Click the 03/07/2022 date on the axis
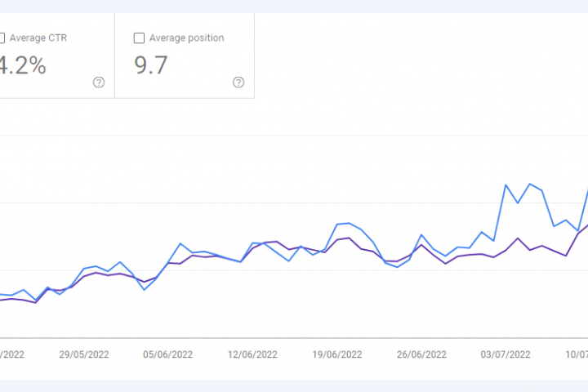This screenshot has height=392, width=588. point(506,354)
